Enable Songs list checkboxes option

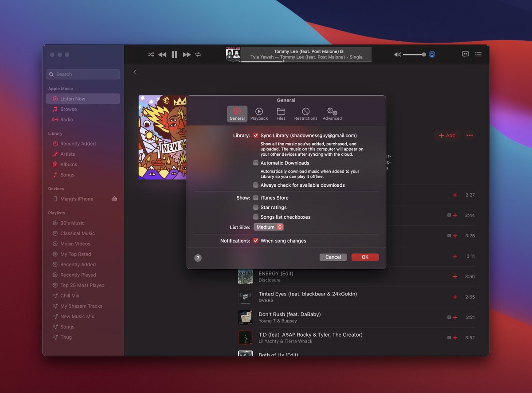tap(256, 217)
